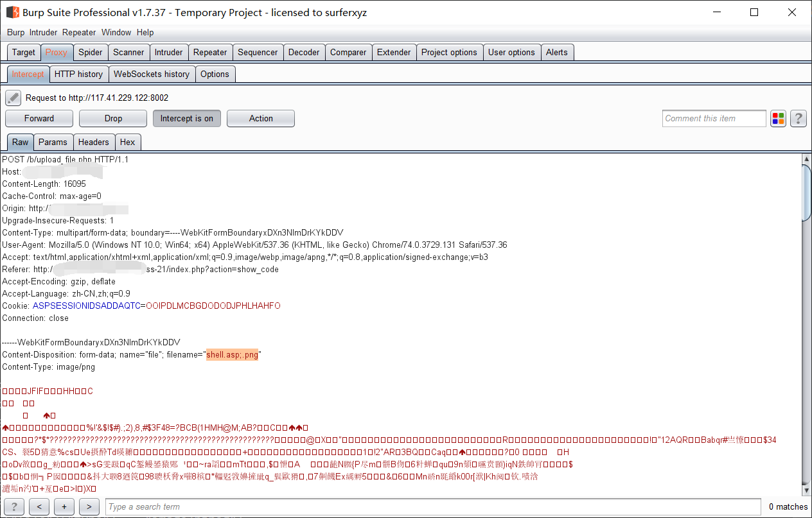Viewport: 812px width, 518px height.
Task: Switch to the Scanner tab
Action: 128,53
